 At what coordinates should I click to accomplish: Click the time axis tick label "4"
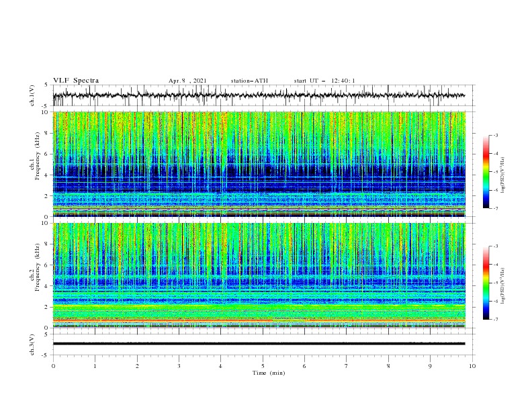tap(220, 366)
